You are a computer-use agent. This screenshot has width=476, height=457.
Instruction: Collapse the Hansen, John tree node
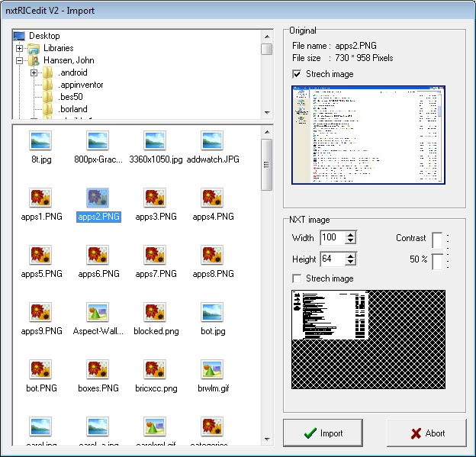coord(20,60)
